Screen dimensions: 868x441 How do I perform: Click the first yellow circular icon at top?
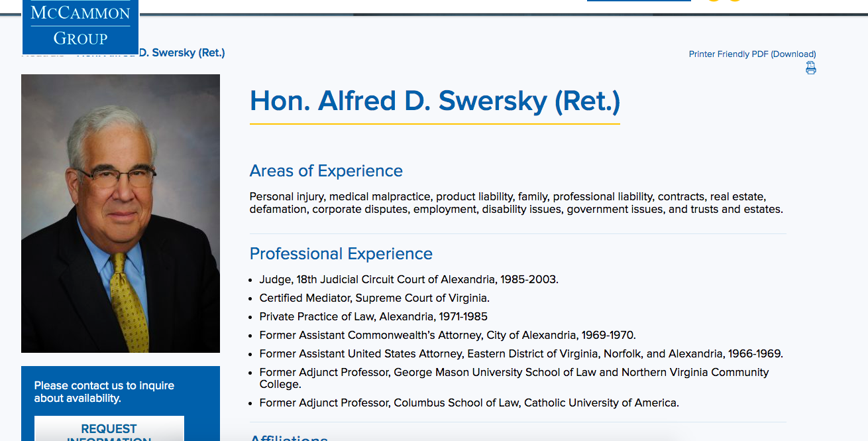tap(714, 1)
